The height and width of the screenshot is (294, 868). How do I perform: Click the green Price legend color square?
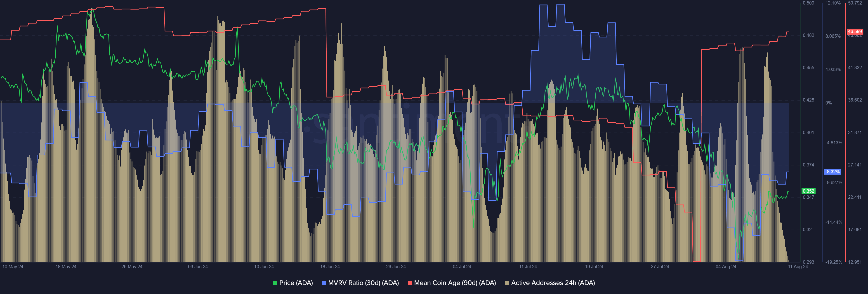pyautogui.click(x=275, y=283)
